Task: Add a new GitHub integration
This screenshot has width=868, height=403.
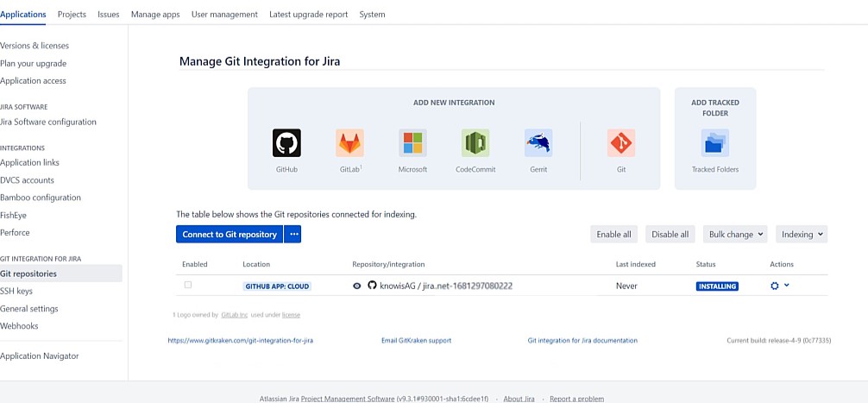Action: [x=286, y=143]
